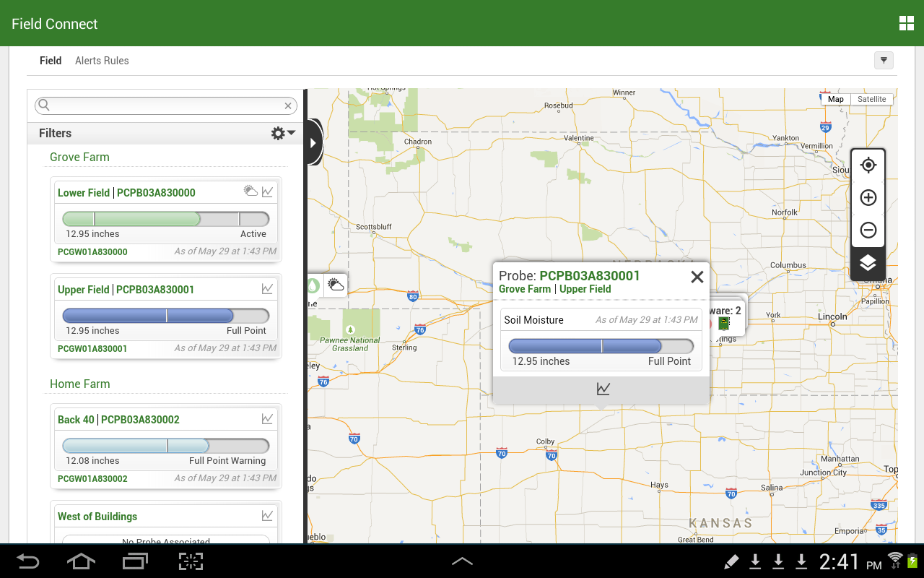
Task: Switch map to Satellite view
Action: pos(872,99)
